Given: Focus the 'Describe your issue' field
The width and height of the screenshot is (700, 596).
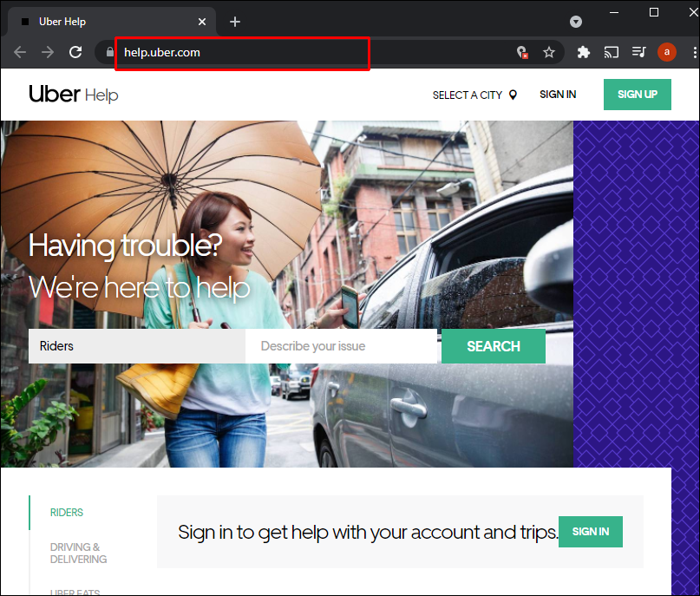Looking at the screenshot, I should point(341,346).
